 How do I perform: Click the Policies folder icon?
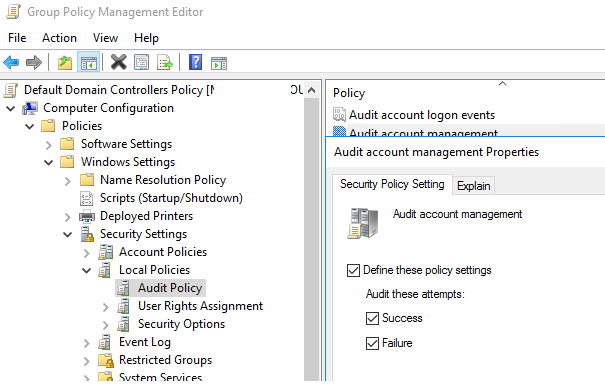click(x=49, y=126)
